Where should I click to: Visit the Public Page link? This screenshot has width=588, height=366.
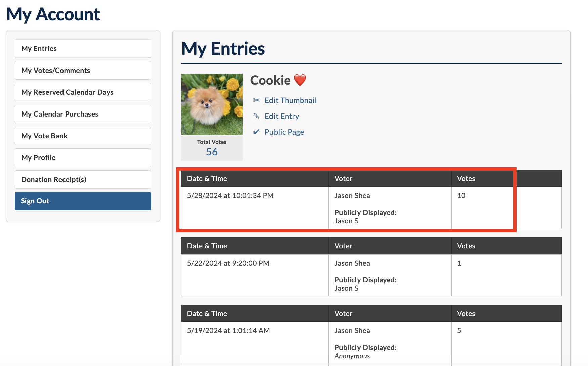pos(284,132)
